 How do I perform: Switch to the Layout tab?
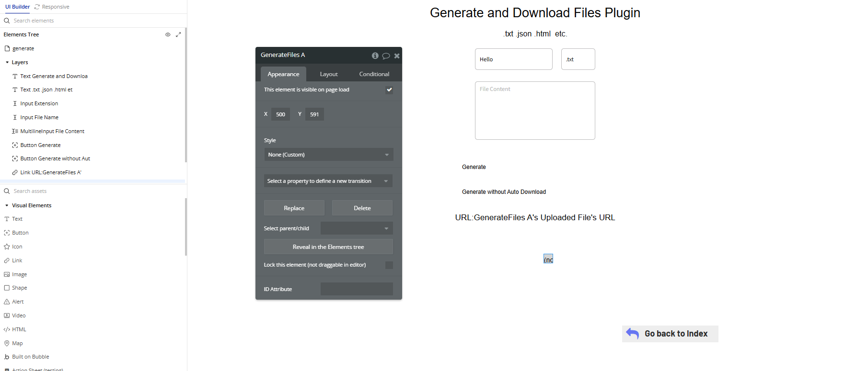click(x=329, y=74)
